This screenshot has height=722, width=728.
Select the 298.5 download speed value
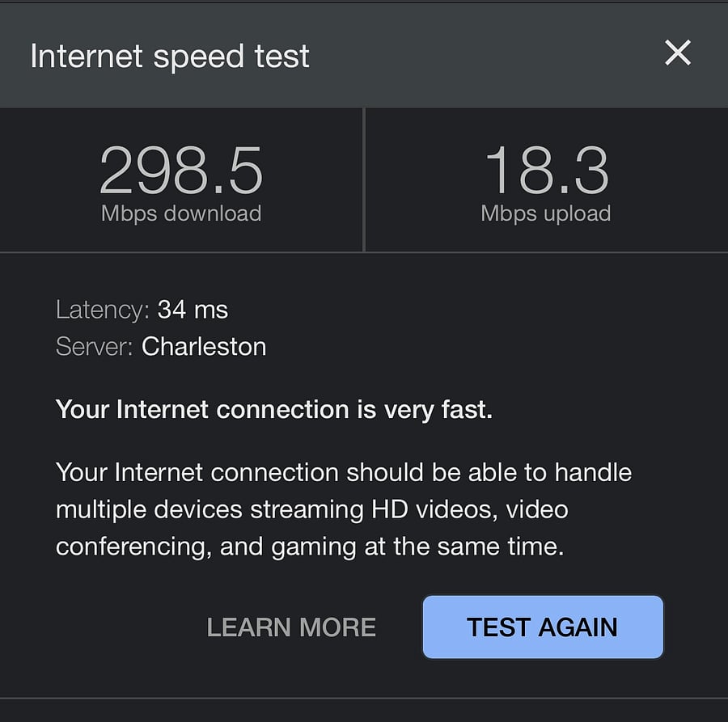181,171
